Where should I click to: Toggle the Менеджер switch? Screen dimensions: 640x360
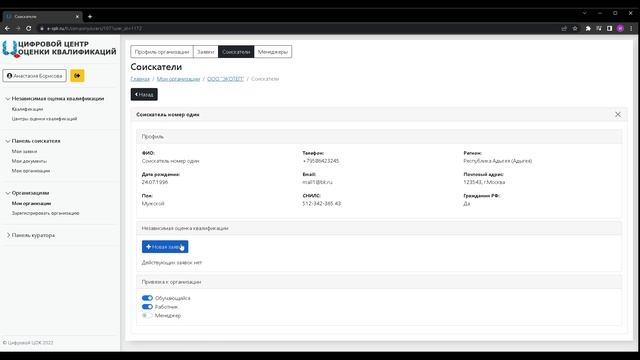[147, 316]
